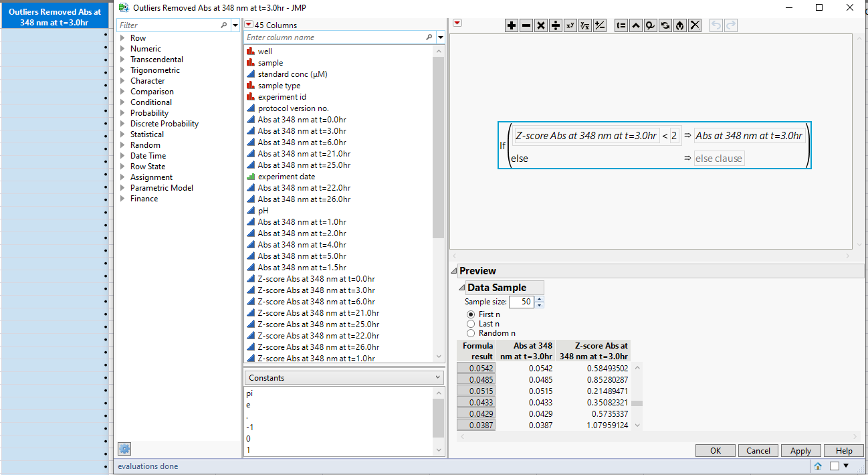This screenshot has height=475, width=868.
Task: Insert the Divide operator
Action: (556, 25)
